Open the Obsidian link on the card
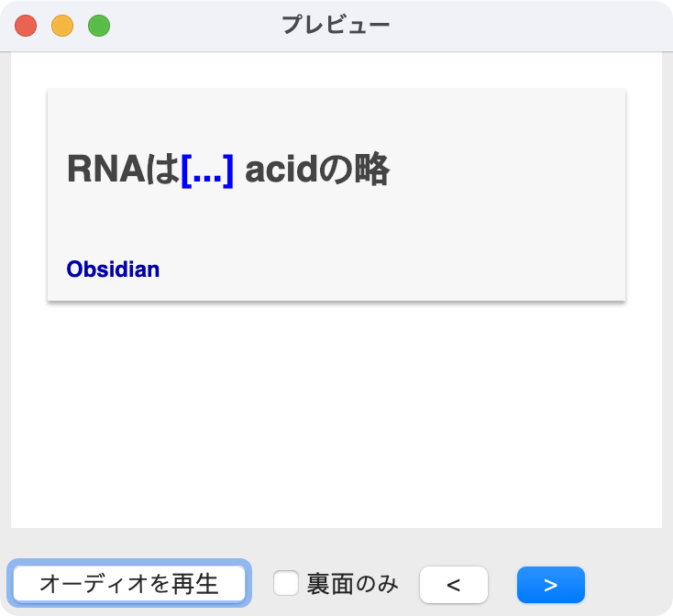Viewport: 673px width, 616px height. click(113, 269)
